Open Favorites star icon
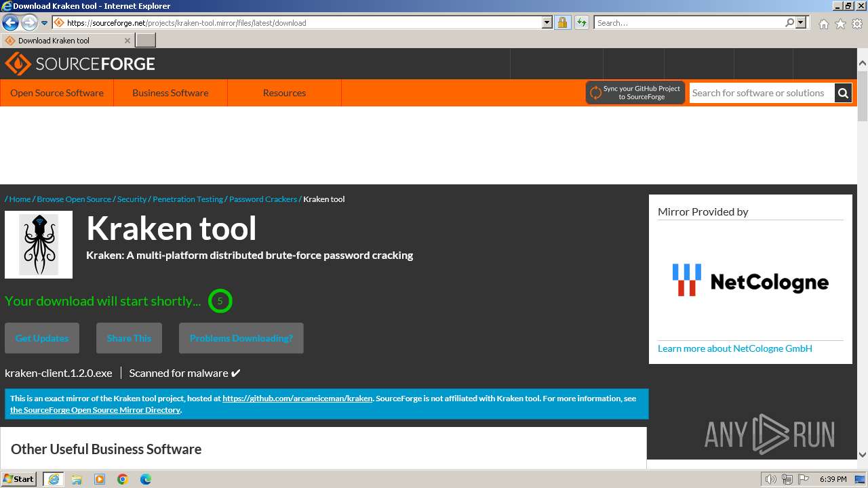 tap(840, 24)
